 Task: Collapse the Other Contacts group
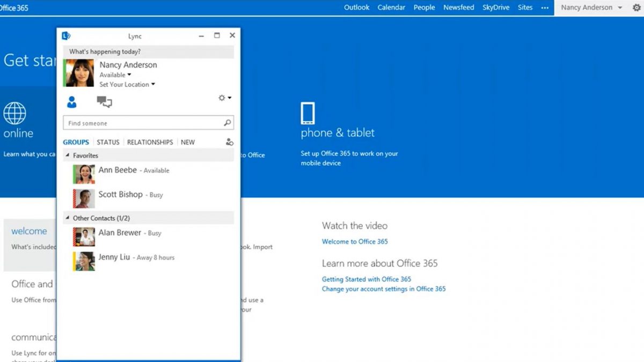pyautogui.click(x=68, y=218)
